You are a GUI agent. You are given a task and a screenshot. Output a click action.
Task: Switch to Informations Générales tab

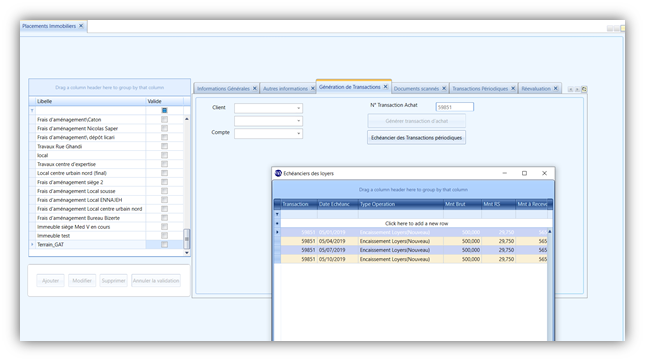pos(223,88)
